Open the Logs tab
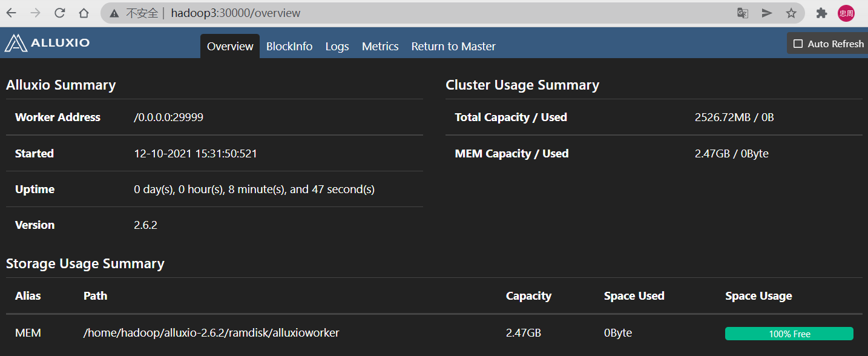The image size is (868, 356). [337, 47]
